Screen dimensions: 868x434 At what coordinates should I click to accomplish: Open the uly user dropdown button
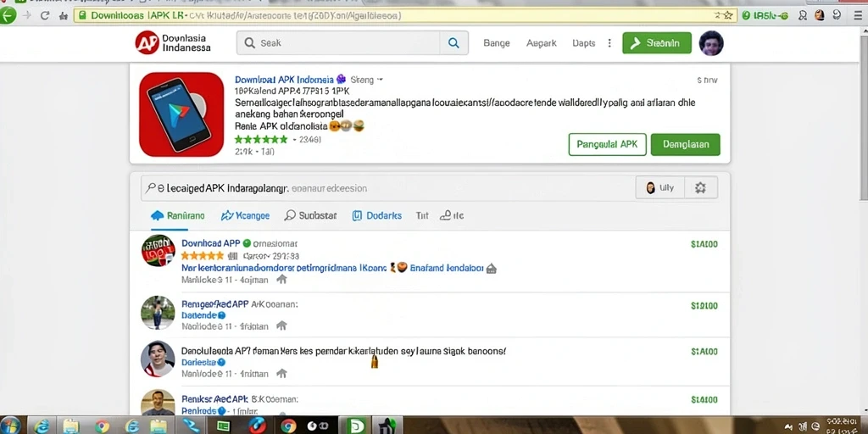point(659,187)
